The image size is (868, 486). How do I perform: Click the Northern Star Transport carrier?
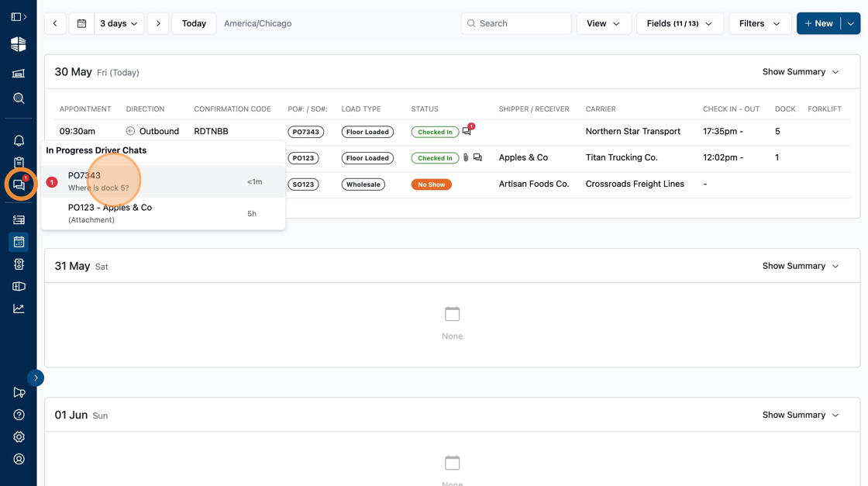[632, 131]
